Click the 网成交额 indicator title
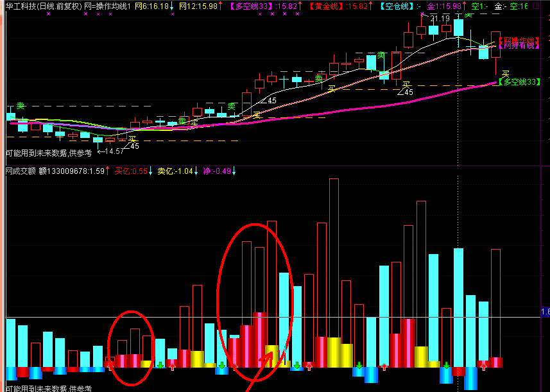Screen dimensions: 550x392 pos(21,171)
